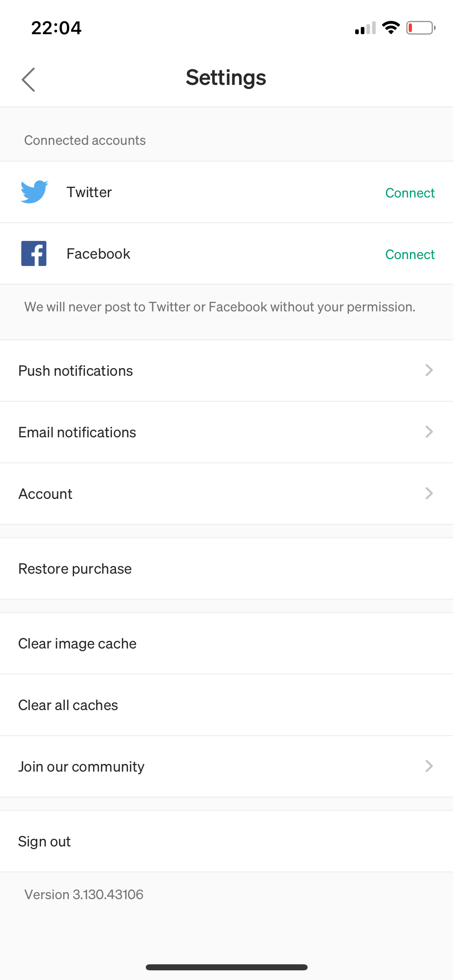Viewport: 453px width, 980px height.
Task: Tap the back arrow icon
Action: (29, 79)
